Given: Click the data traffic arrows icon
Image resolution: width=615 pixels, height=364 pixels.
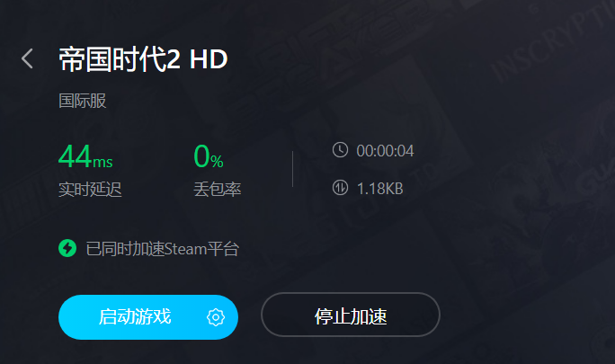Looking at the screenshot, I should tap(340, 188).
